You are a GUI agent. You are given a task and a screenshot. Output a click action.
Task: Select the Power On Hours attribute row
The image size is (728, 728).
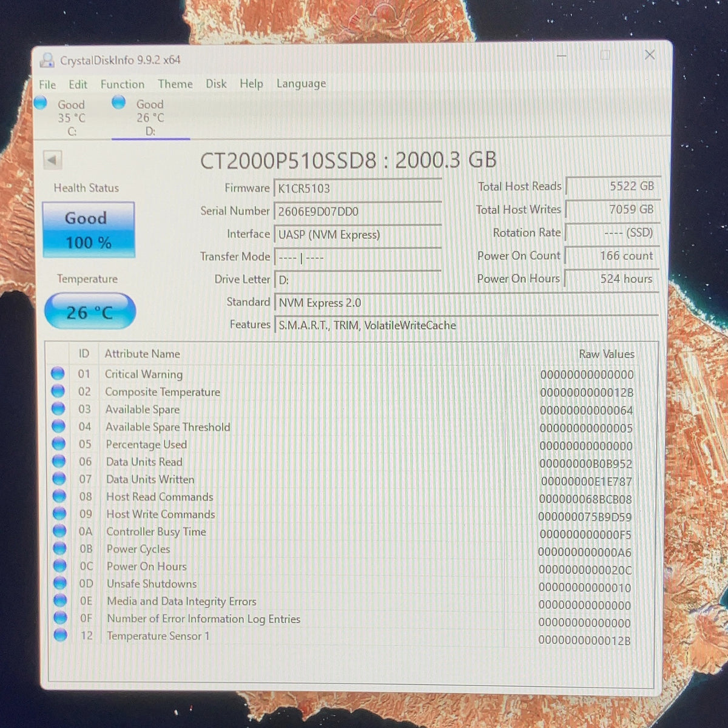343,567
